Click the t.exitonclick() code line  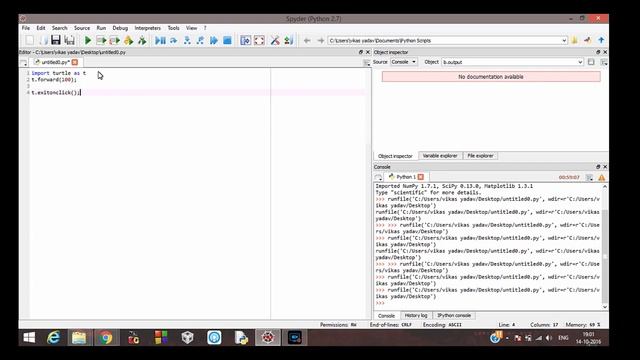point(56,93)
